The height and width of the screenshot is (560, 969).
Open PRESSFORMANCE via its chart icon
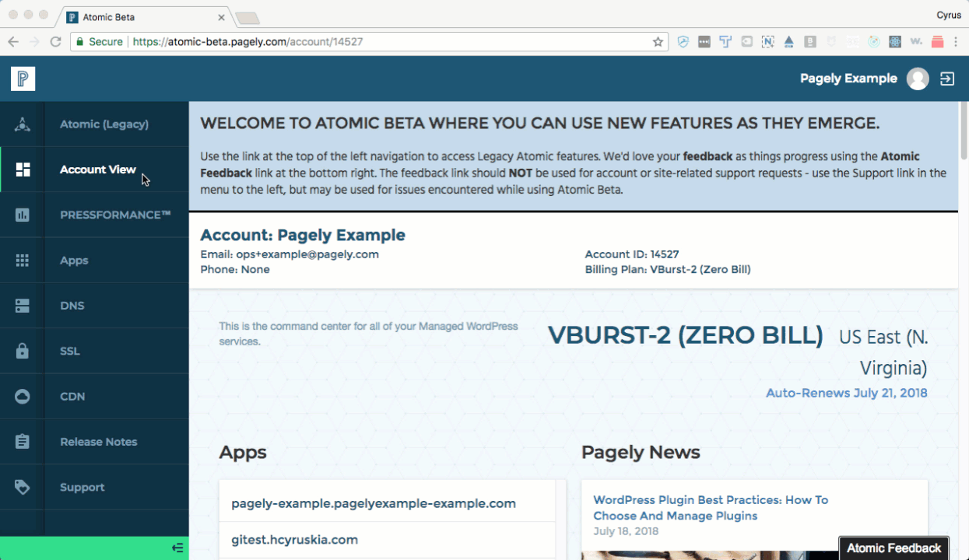point(23,215)
